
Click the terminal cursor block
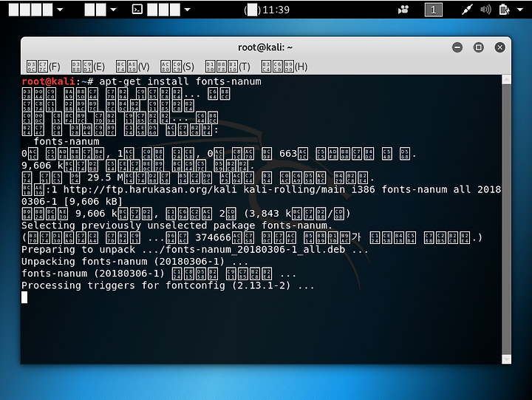(x=24, y=297)
